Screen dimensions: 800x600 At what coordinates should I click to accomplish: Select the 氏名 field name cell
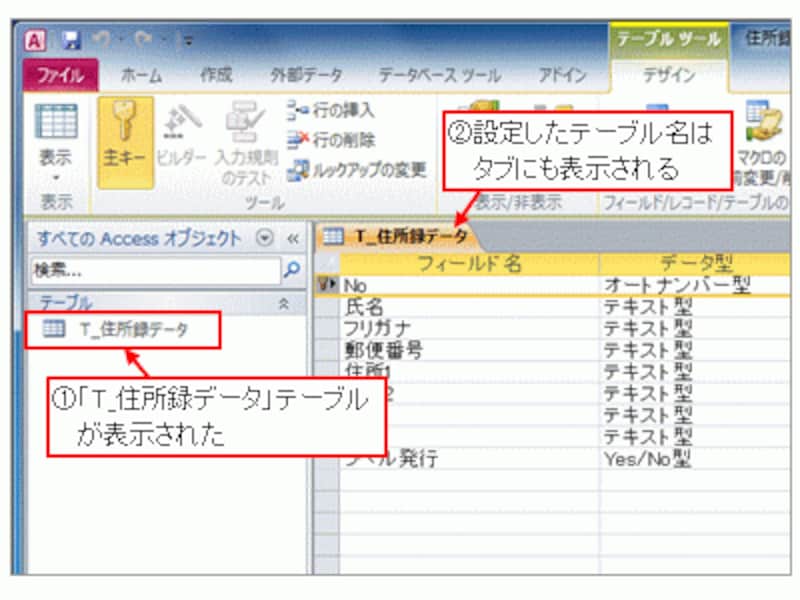click(469, 307)
